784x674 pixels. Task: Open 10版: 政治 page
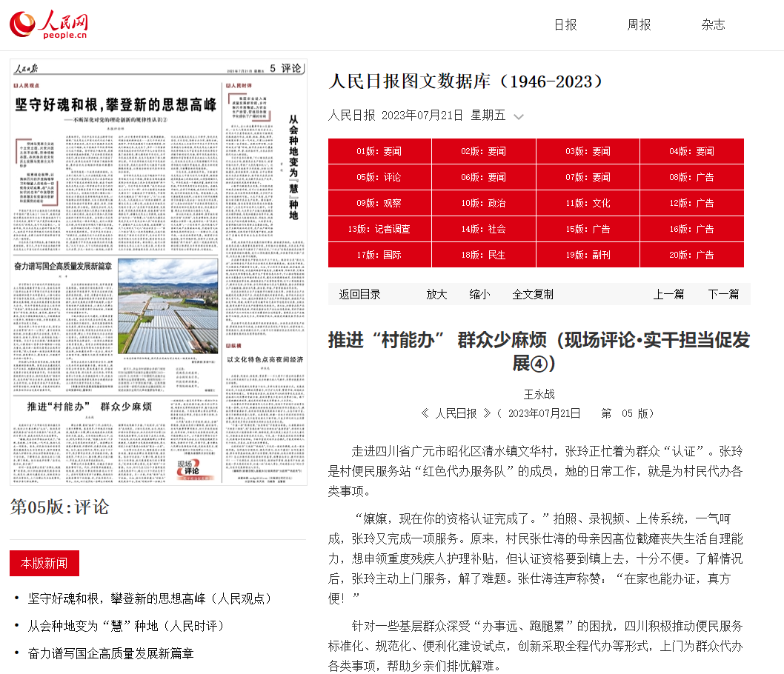483,204
